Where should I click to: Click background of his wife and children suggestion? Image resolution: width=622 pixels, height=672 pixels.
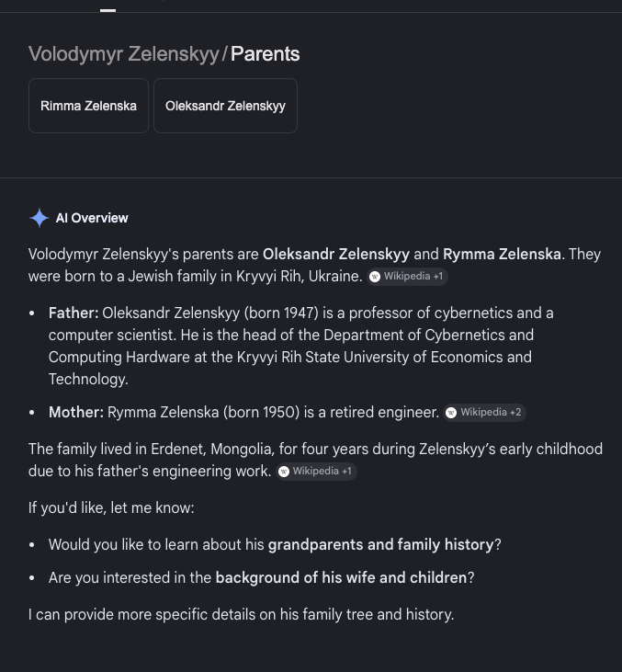[x=341, y=577]
